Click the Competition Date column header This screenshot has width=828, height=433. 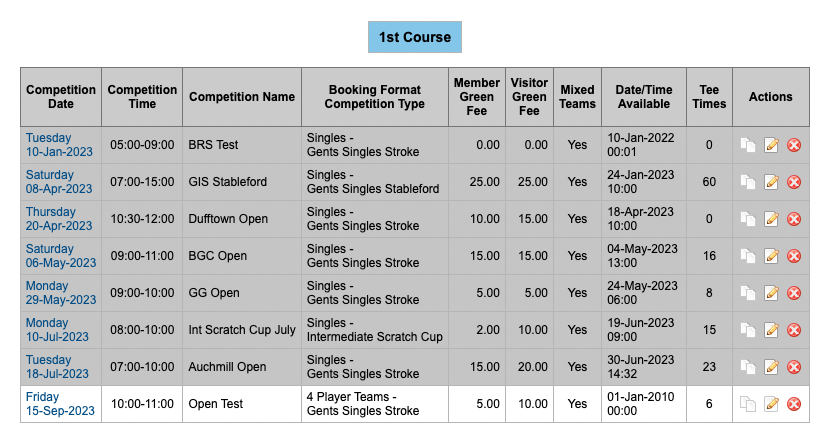pos(61,97)
